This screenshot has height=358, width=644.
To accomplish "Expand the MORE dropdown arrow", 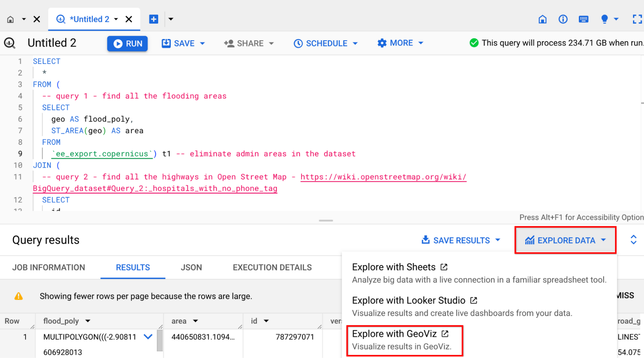I will tap(421, 43).
